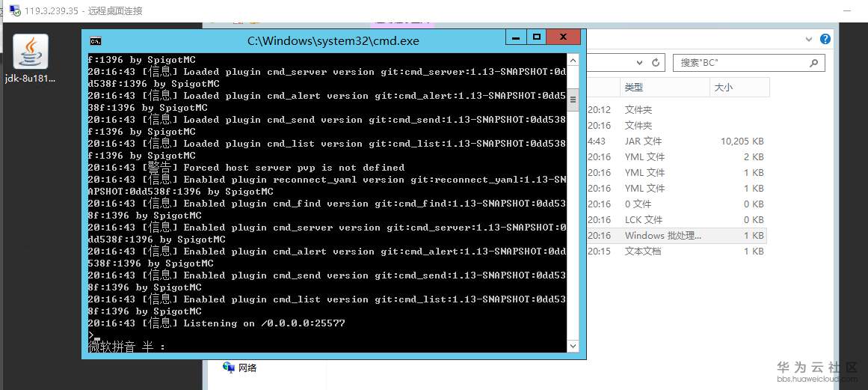Expand the Explorer ribbon with the chevron
The height and width of the screenshot is (390, 868).
(x=807, y=39)
